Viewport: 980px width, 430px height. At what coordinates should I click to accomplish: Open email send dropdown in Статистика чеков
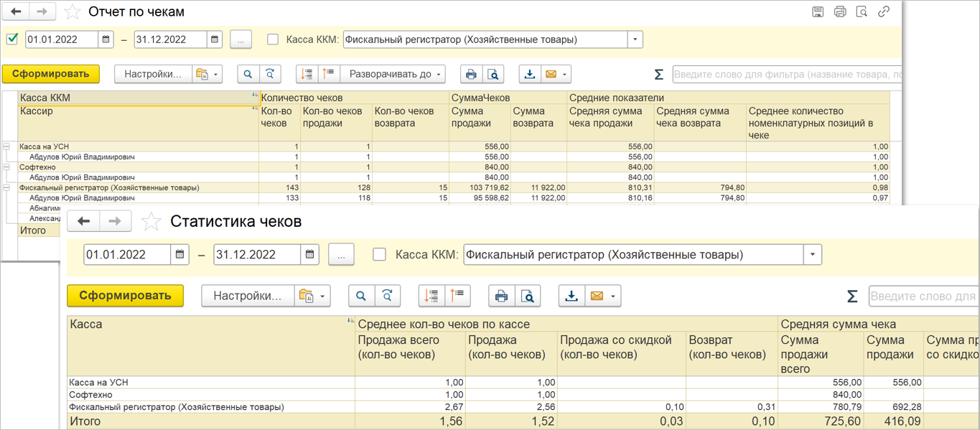[x=612, y=296]
